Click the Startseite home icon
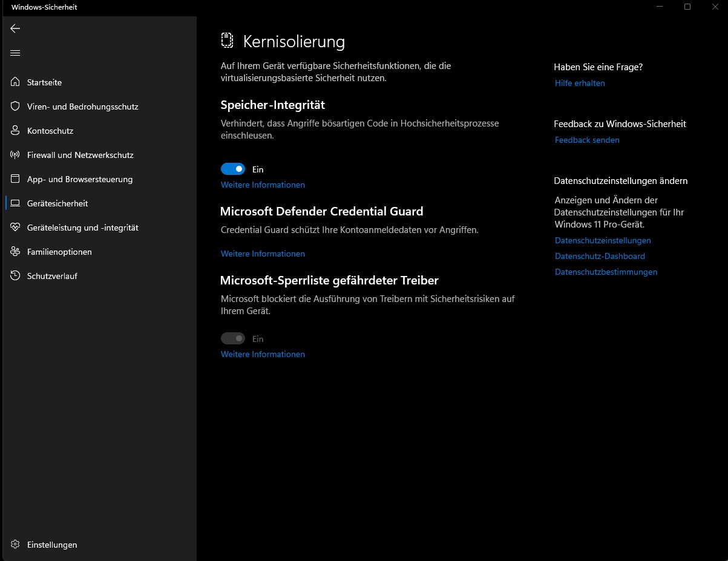Viewport: 728px width, 561px height. [15, 82]
